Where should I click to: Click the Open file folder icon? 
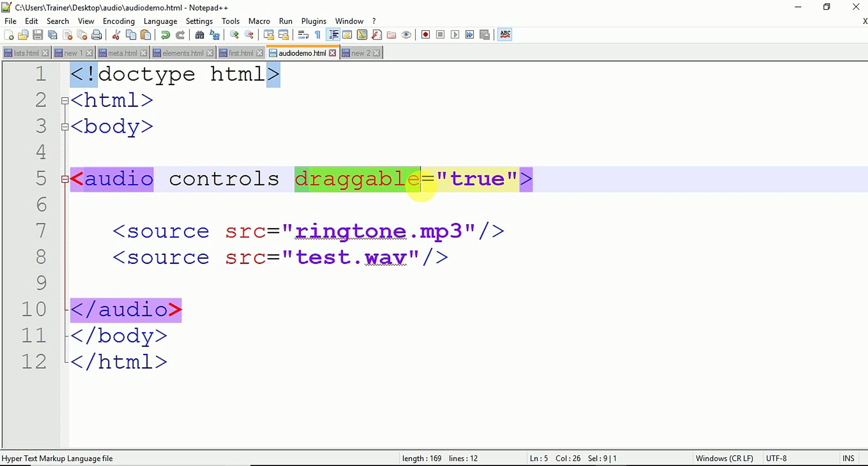coord(23,35)
